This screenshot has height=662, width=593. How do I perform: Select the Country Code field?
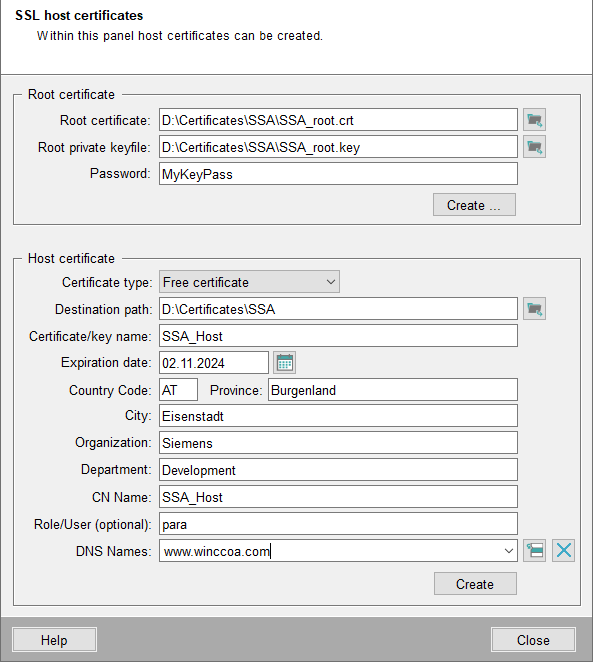coord(179,389)
